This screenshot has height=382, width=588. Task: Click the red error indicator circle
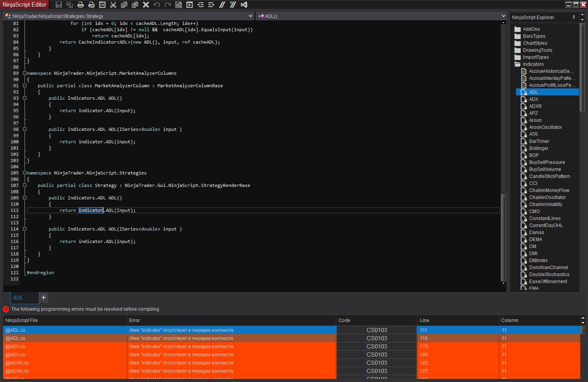click(x=6, y=309)
